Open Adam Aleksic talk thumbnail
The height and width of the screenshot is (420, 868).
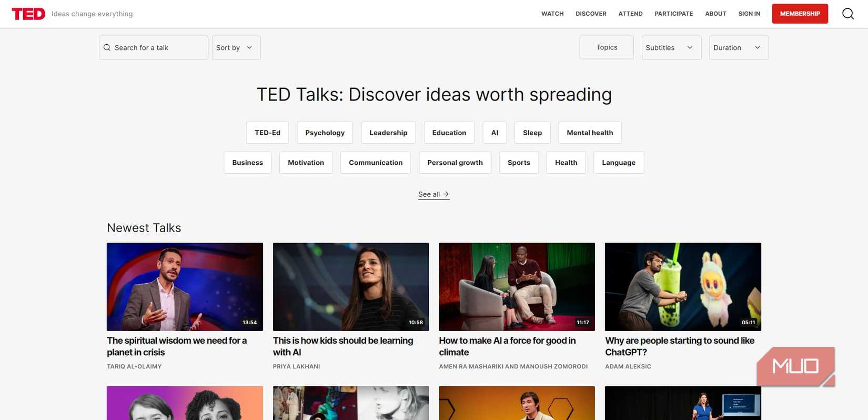683,287
